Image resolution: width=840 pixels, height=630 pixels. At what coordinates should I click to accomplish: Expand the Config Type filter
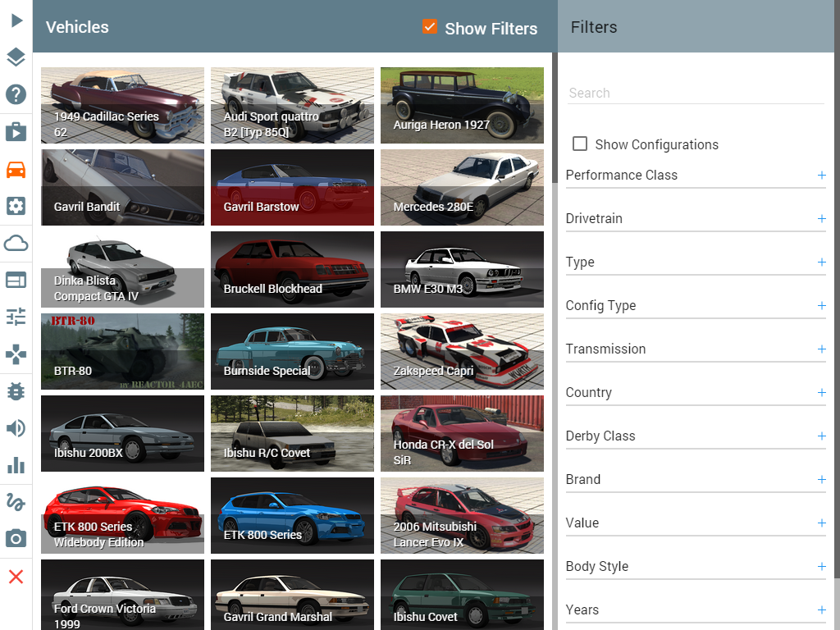(x=696, y=305)
